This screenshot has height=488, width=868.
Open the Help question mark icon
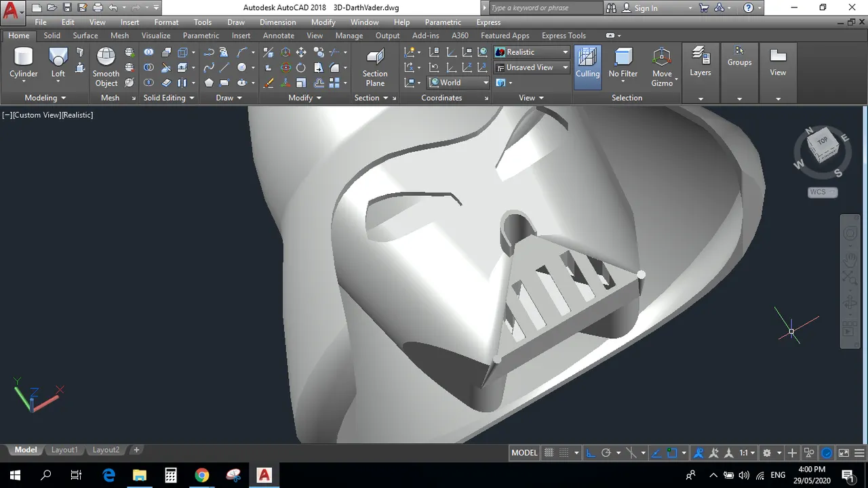pyautogui.click(x=748, y=8)
